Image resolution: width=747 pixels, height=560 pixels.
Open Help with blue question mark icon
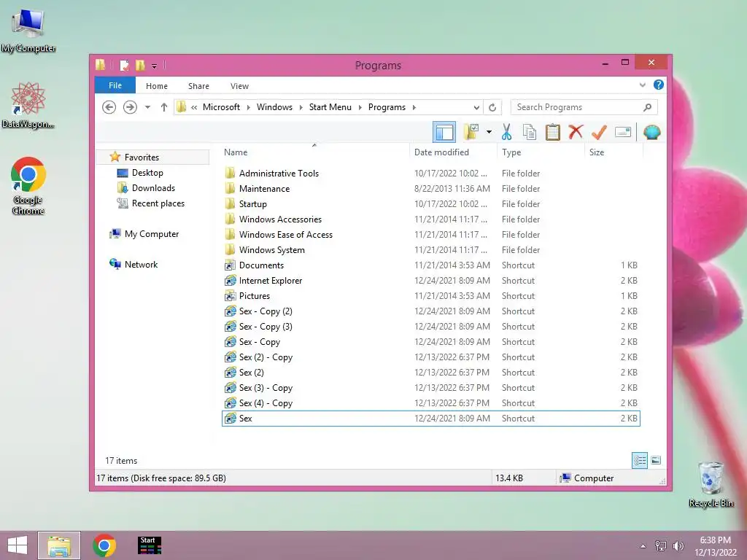click(659, 85)
